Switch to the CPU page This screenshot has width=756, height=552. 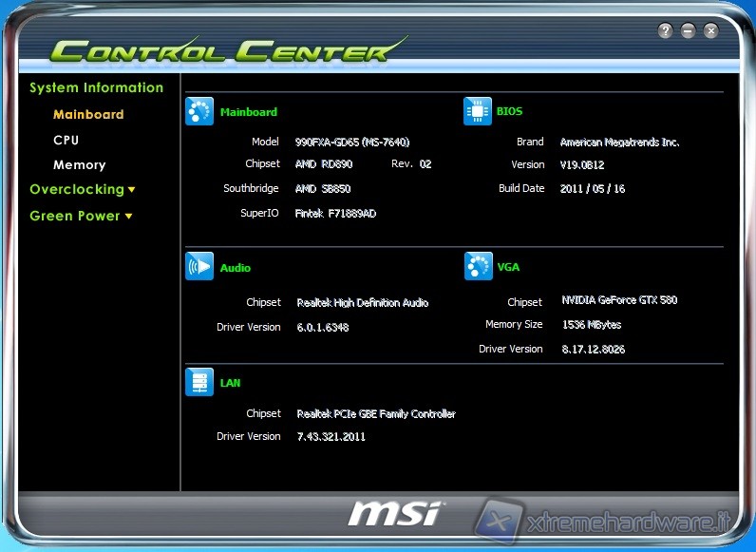66,140
